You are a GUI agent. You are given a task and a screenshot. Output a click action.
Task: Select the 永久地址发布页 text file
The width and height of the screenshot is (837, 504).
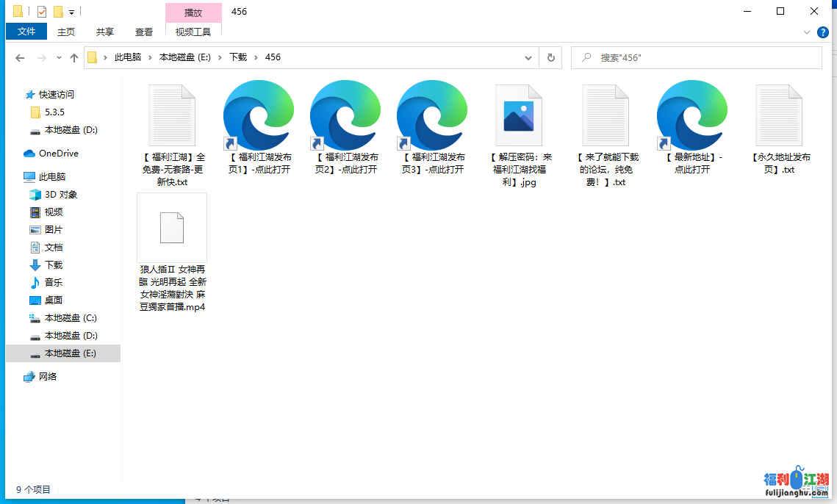pos(779,125)
